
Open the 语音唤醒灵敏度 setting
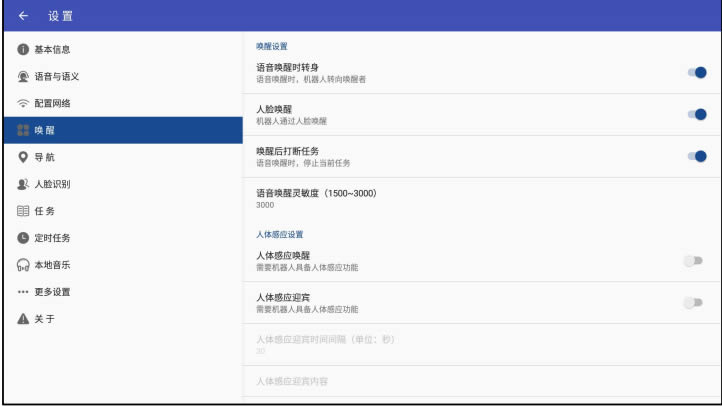pyautogui.click(x=480, y=198)
